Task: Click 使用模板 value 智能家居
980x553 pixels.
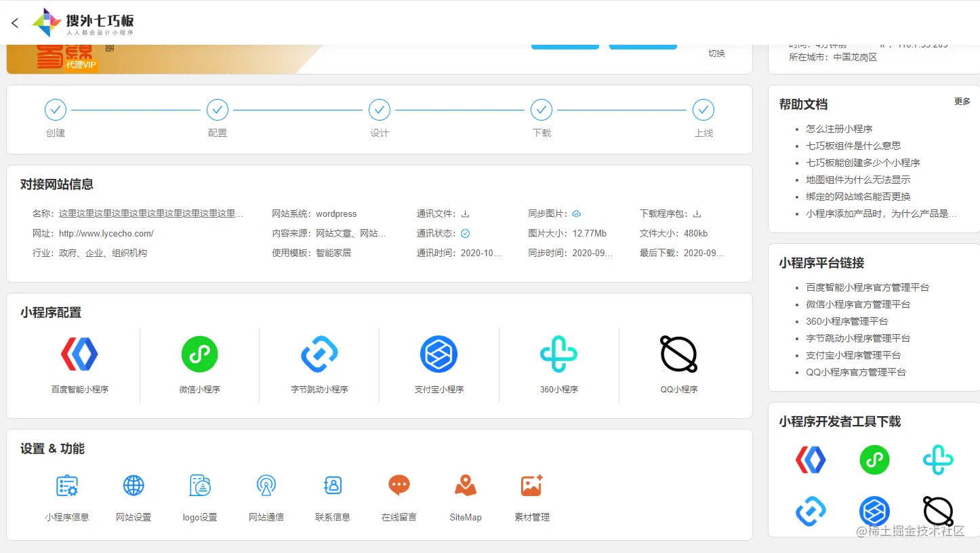Action: (333, 253)
